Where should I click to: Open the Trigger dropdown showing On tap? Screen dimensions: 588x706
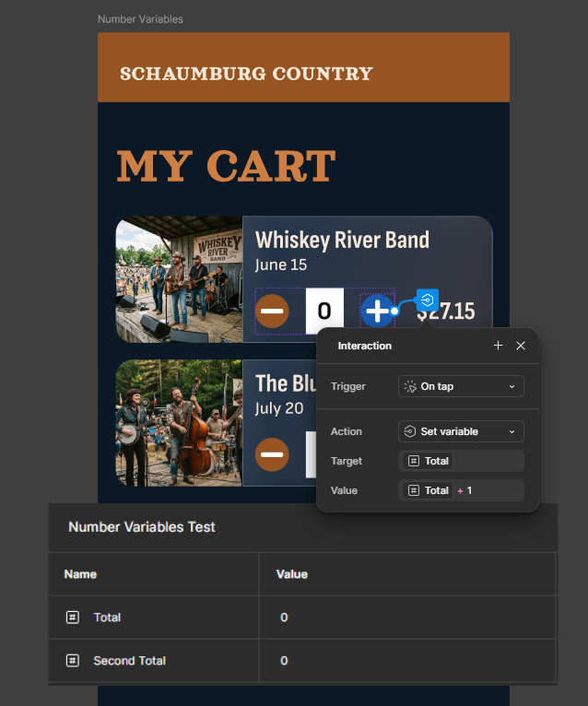click(x=461, y=386)
